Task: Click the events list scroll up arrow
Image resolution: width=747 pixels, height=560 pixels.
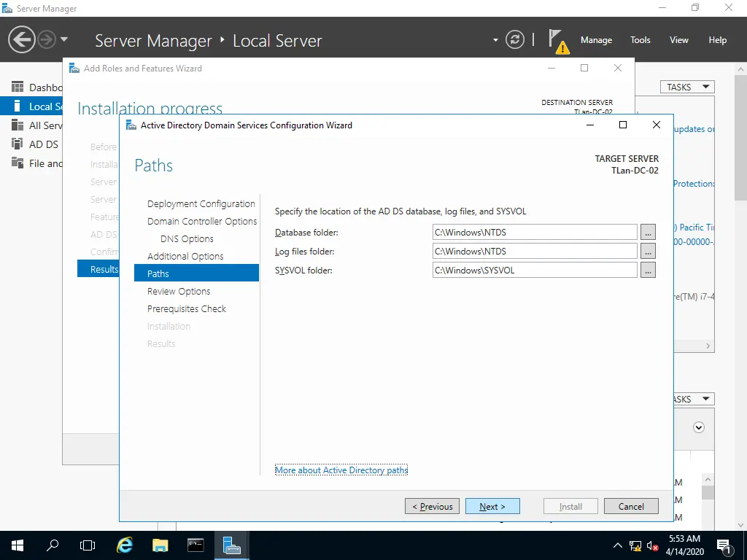Action: point(708,480)
